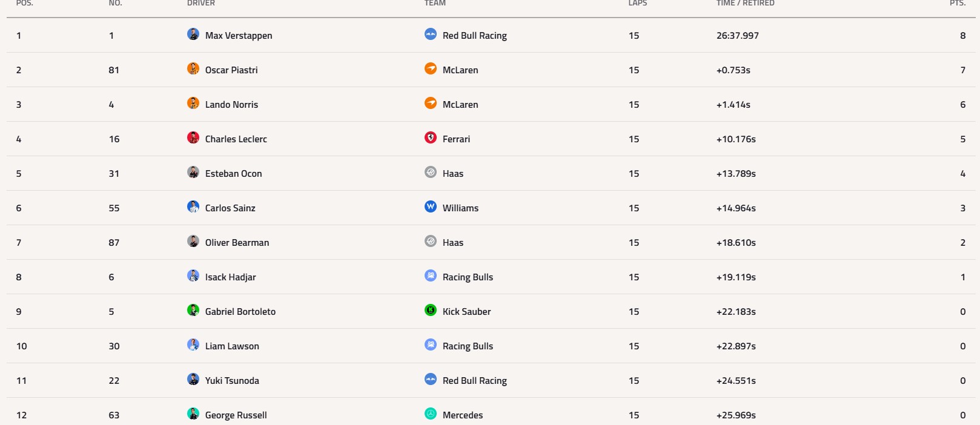980x425 pixels.
Task: Click Yuki Tsunoda's driver avatar
Action: tap(193, 380)
